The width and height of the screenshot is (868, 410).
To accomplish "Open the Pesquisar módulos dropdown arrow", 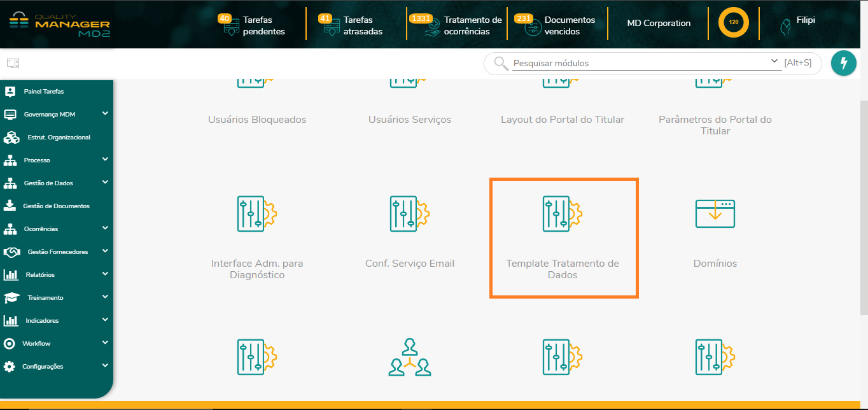I will [x=774, y=61].
